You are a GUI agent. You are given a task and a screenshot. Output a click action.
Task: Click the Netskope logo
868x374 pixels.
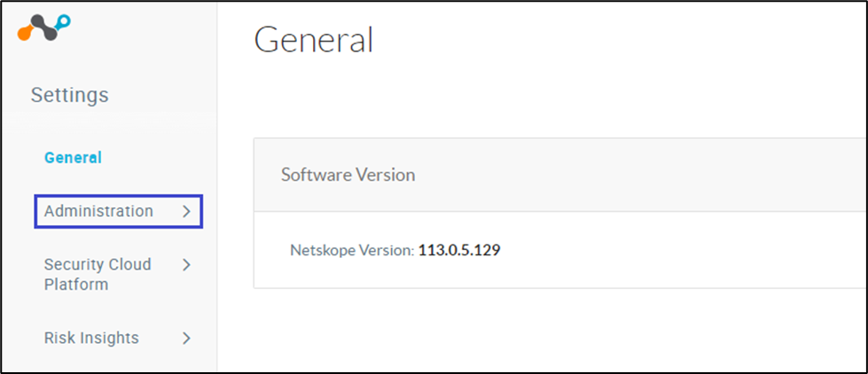pos(43,28)
